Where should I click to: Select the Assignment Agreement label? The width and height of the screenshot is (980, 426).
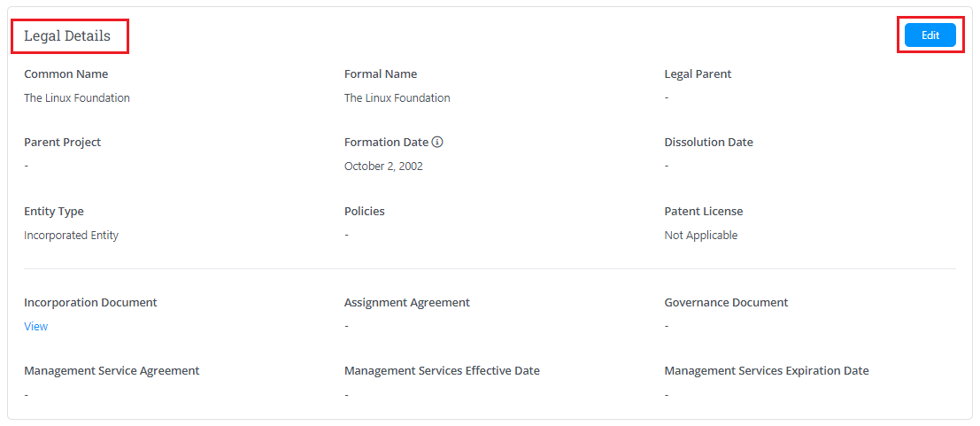pos(407,303)
